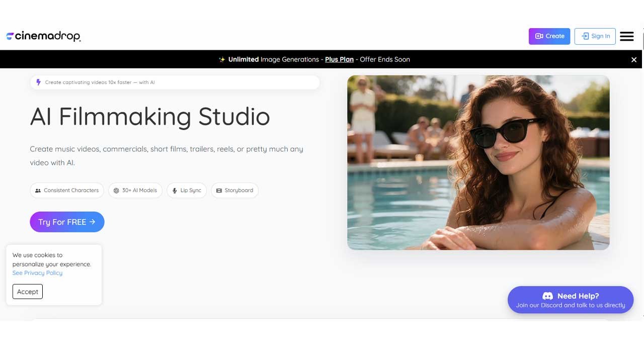
Task: Click the lightning bolt icon
Action: coord(39,82)
